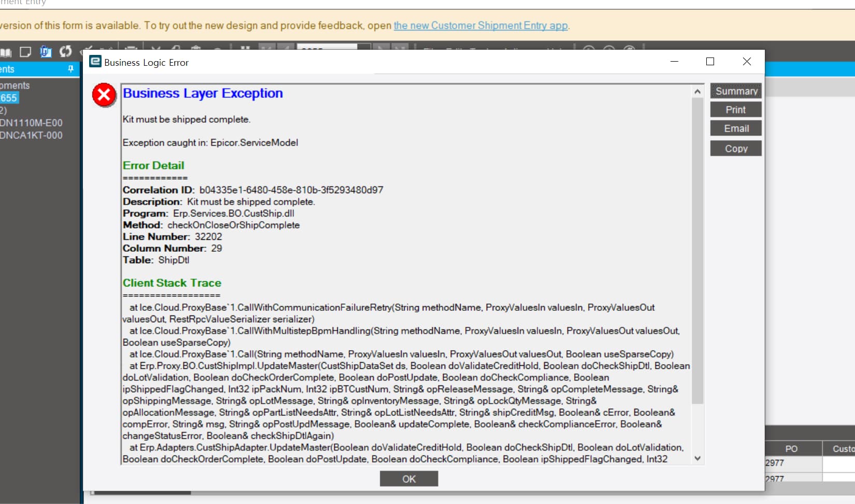Screen dimensions: 855x504
Task: Click the Business Layer Exception heading
Action: point(203,93)
